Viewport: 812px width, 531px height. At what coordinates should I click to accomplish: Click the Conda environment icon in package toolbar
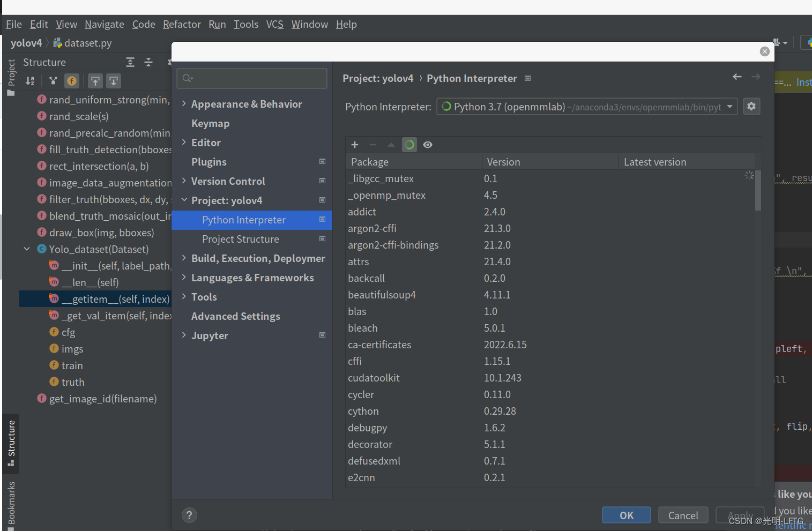point(409,145)
